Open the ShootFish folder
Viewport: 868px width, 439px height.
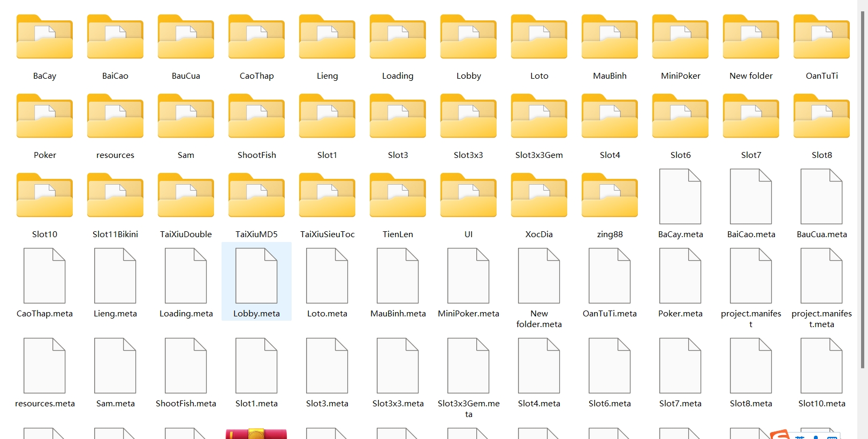[x=256, y=118]
